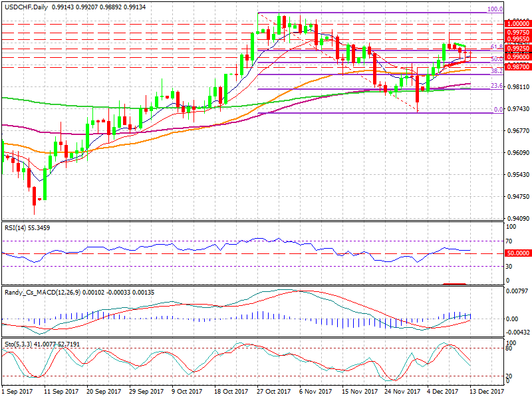The height and width of the screenshot is (399, 532).
Task: Select the 100.0 Fibonacci level label
Action: coord(494,9)
